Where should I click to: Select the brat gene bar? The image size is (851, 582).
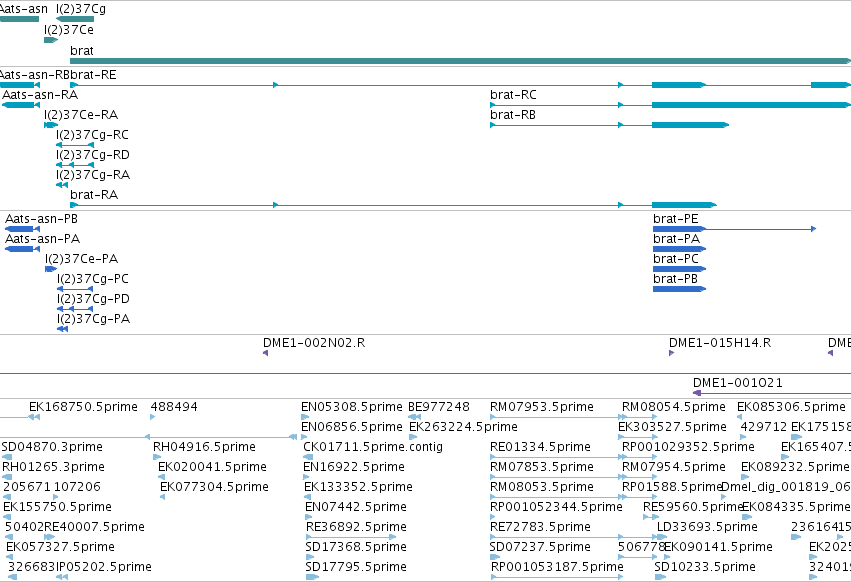[x=460, y=61]
